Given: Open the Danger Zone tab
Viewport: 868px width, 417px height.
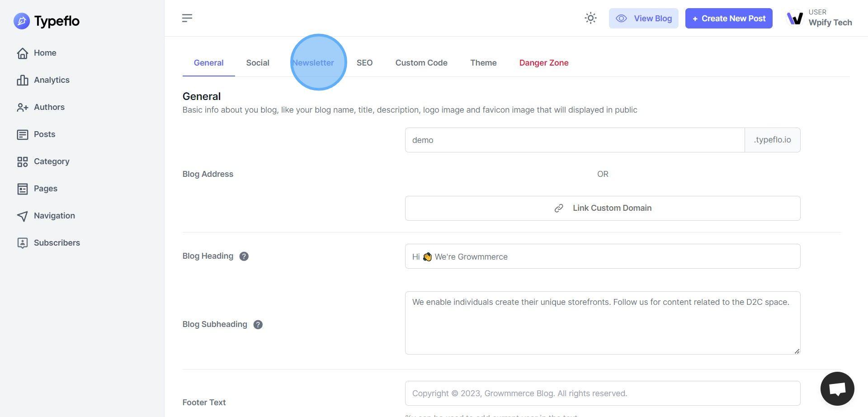Looking at the screenshot, I should point(543,63).
